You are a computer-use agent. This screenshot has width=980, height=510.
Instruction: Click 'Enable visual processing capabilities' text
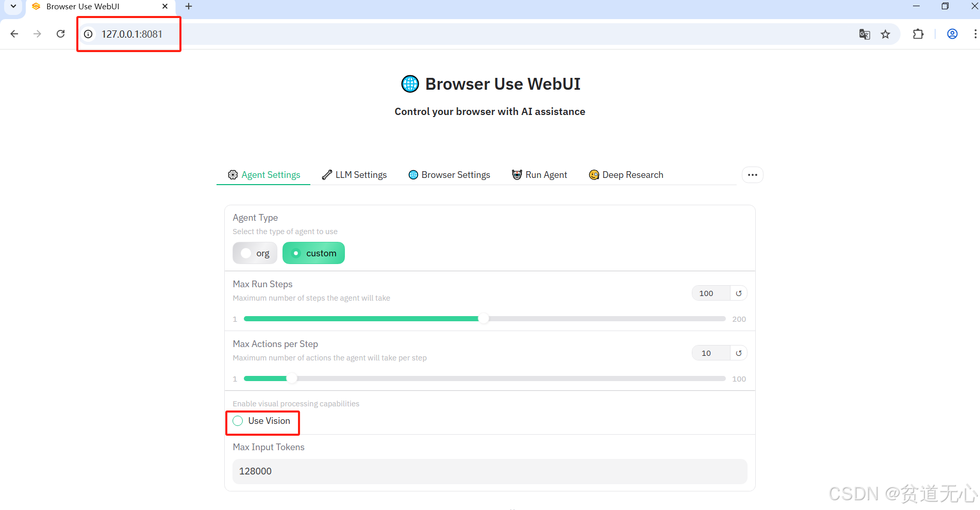(x=296, y=404)
